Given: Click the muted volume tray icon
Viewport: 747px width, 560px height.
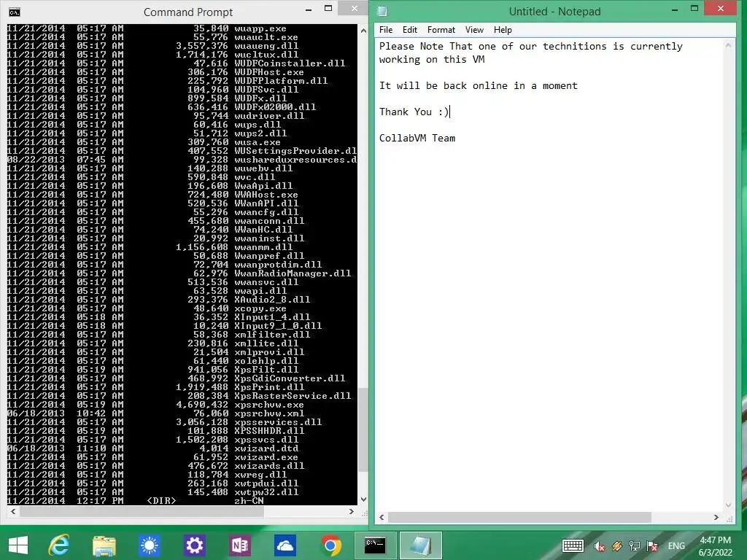Looking at the screenshot, I should tap(600, 546).
